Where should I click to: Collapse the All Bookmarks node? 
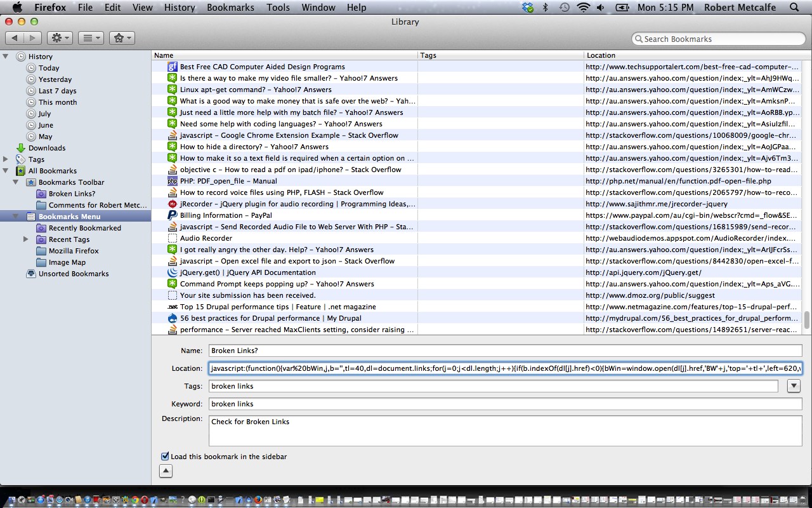tap(6, 171)
